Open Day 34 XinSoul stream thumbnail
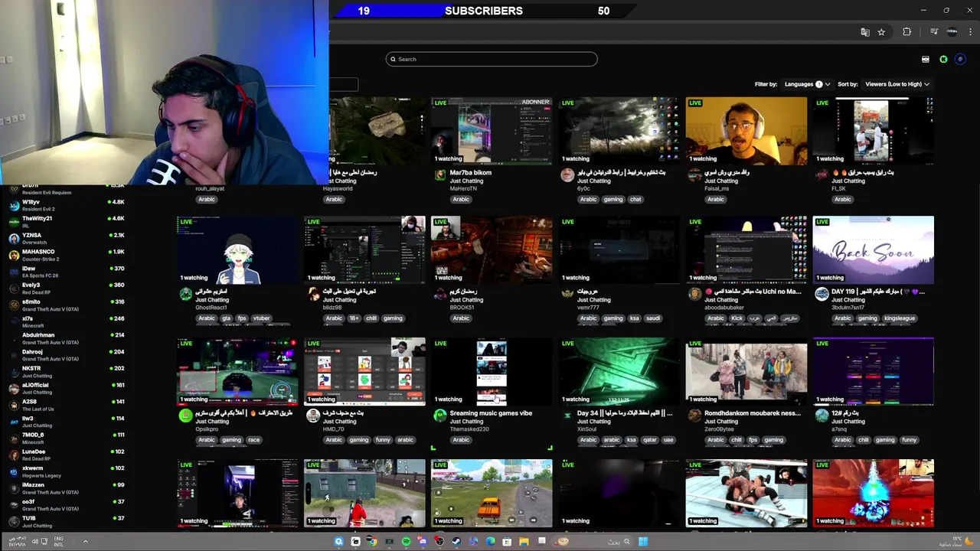 [619, 371]
